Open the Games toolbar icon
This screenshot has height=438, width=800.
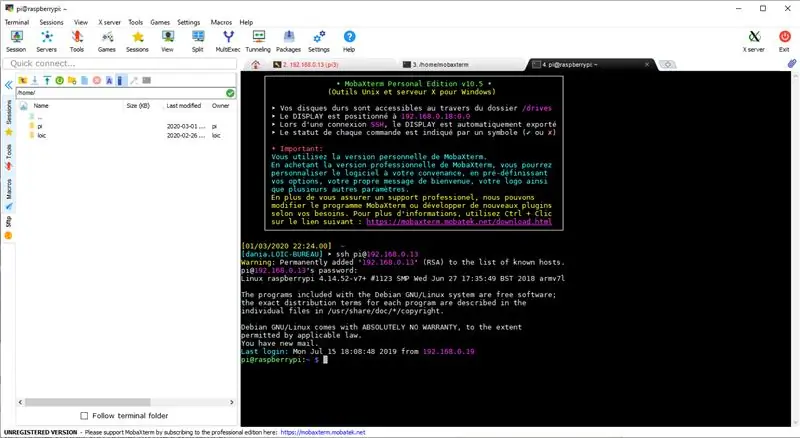107,41
